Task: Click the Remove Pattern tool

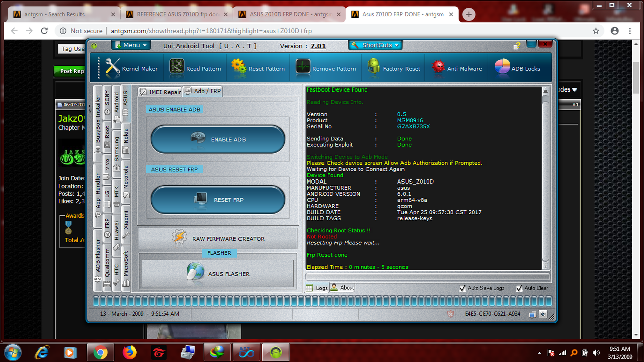Action: coord(326,68)
